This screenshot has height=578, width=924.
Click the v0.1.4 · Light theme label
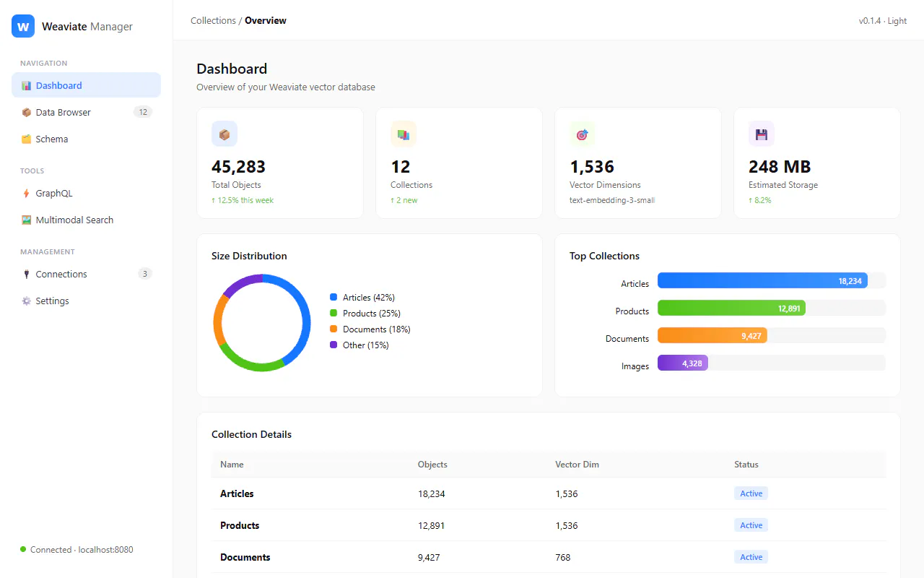(883, 21)
